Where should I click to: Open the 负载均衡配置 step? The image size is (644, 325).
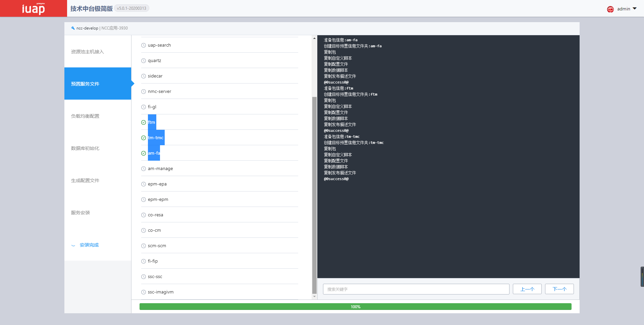[x=98, y=116]
